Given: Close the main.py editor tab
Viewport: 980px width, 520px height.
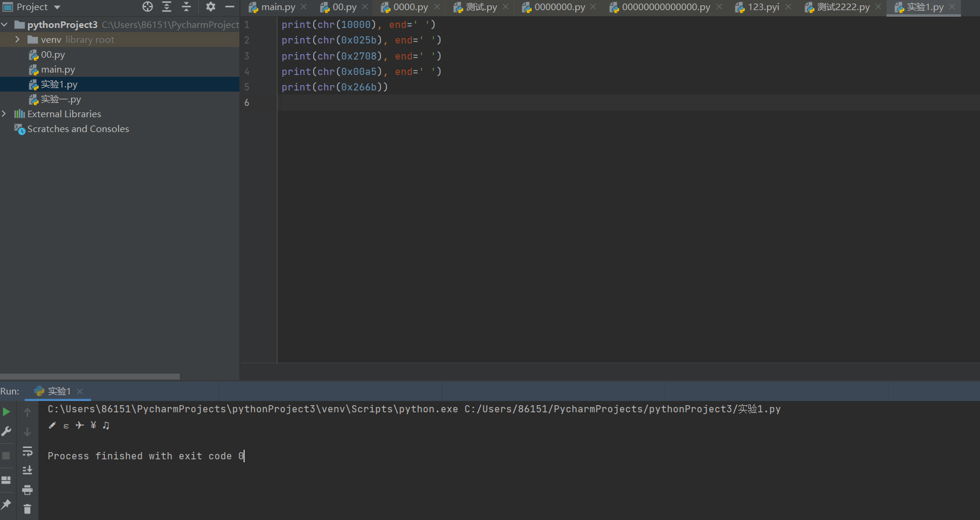Looking at the screenshot, I should click(304, 7).
